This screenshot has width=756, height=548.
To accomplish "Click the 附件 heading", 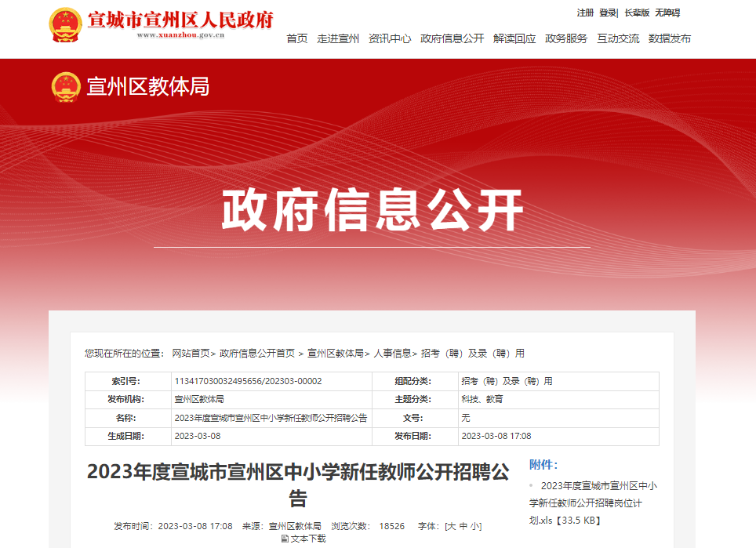I will (543, 465).
